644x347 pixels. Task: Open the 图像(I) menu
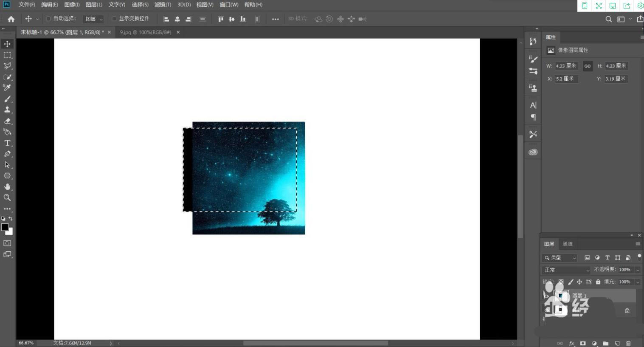72,5
